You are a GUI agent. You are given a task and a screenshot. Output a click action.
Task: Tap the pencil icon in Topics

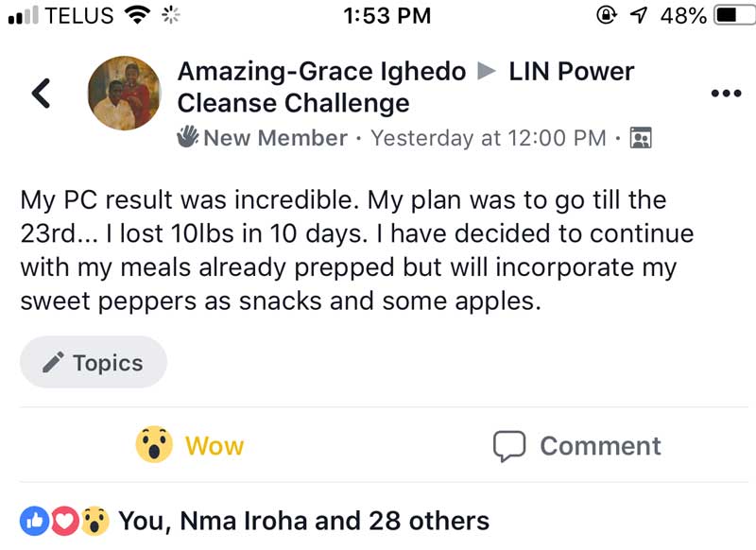[x=55, y=363]
